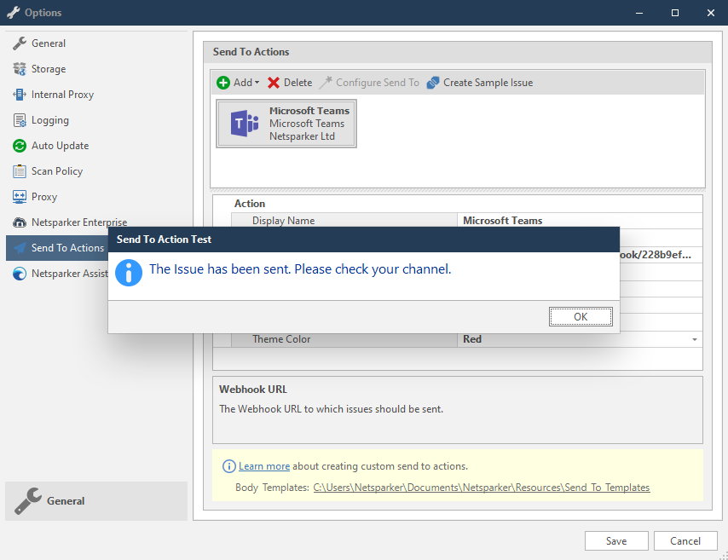This screenshot has width=728, height=560.
Task: Click the Learn more link
Action: click(264, 465)
